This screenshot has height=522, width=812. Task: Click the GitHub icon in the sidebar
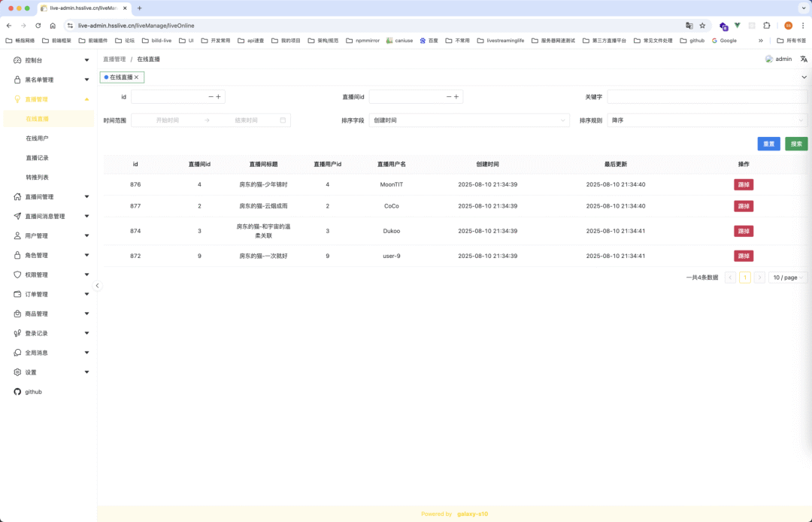tap(18, 392)
